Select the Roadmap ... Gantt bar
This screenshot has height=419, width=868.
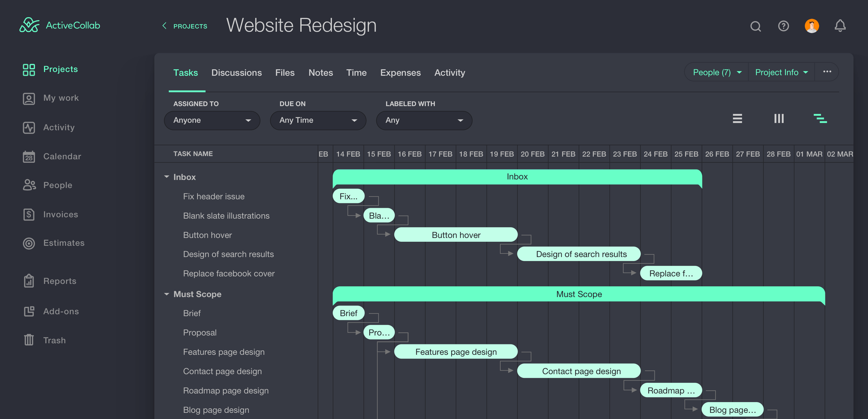click(671, 390)
